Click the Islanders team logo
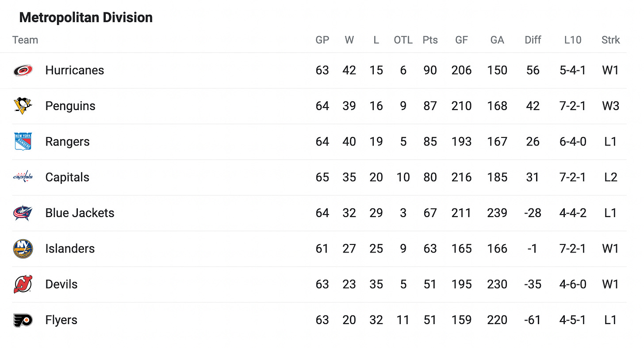This screenshot has height=348, width=644. point(23,249)
